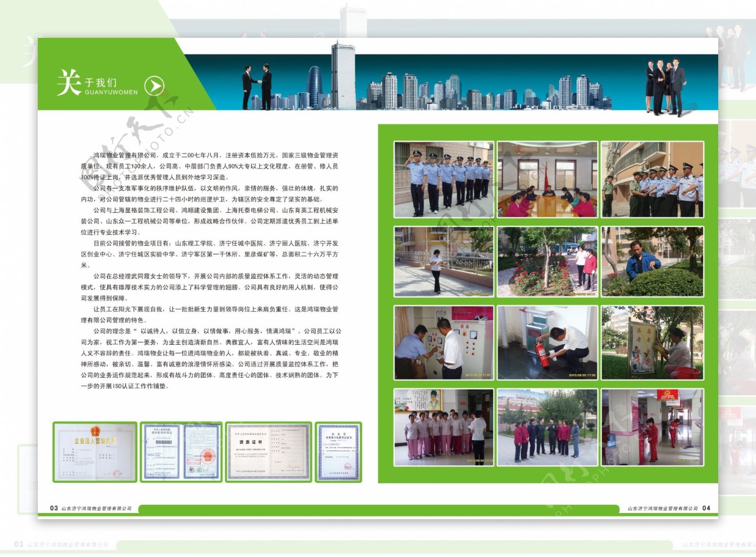Open photo of man in blue trimming hedge
The image size is (756, 557).
pyautogui.click(x=652, y=261)
